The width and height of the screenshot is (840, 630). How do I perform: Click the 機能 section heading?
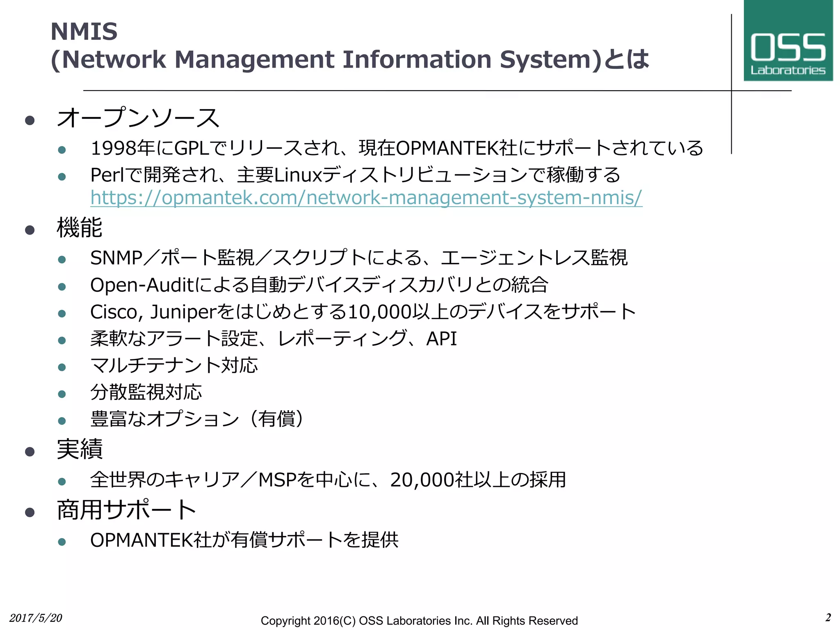coord(80,227)
